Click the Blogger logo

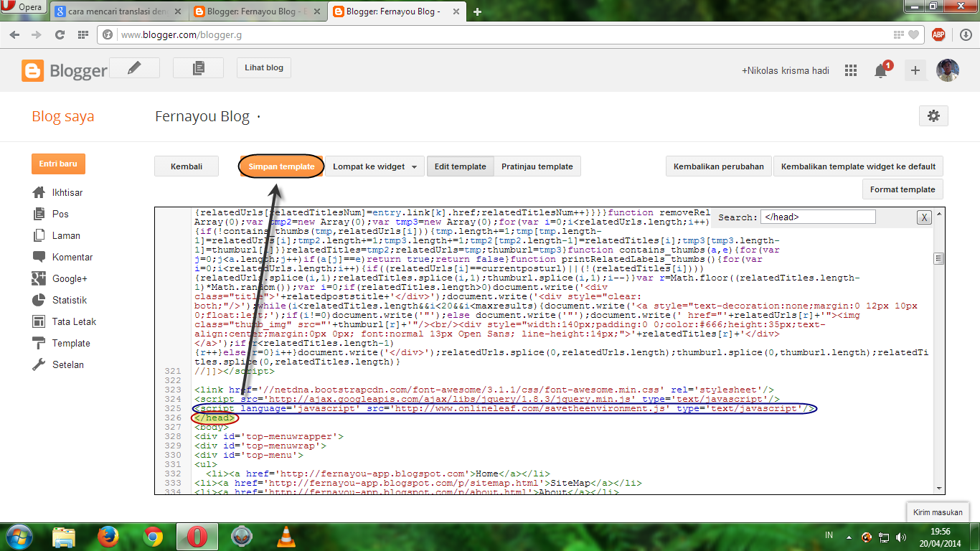click(x=65, y=70)
